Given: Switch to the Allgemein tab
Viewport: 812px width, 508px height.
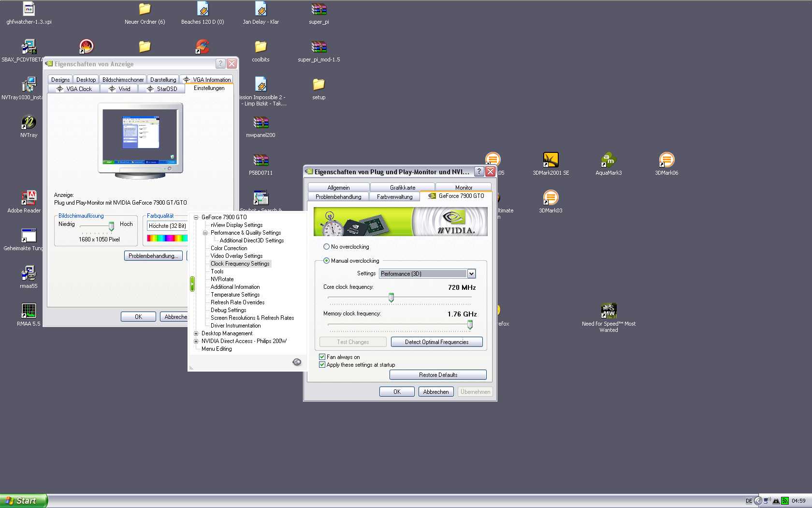Looking at the screenshot, I should click(x=338, y=188).
